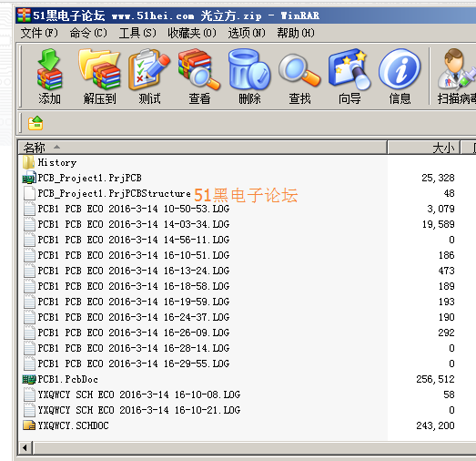Click the PCB_Project1.PrjPCBStructure file icon
This screenshot has width=476, height=461.
click(x=29, y=193)
